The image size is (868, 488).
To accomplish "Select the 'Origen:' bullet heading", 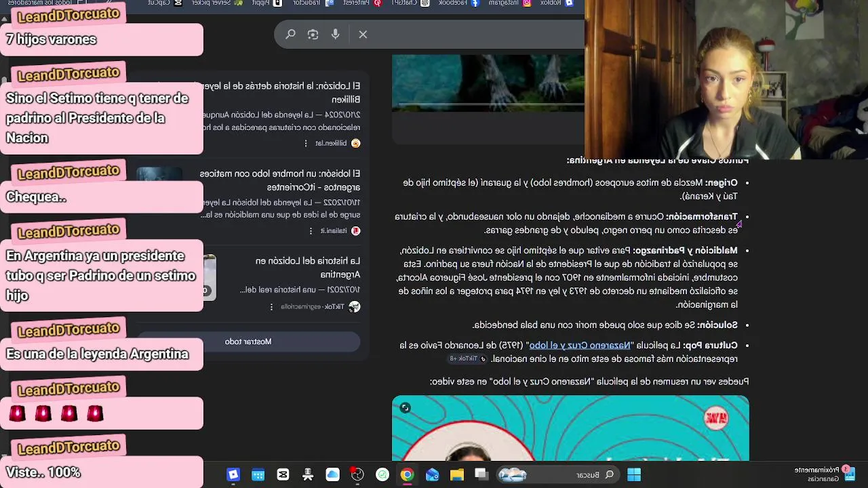I will [721, 183].
